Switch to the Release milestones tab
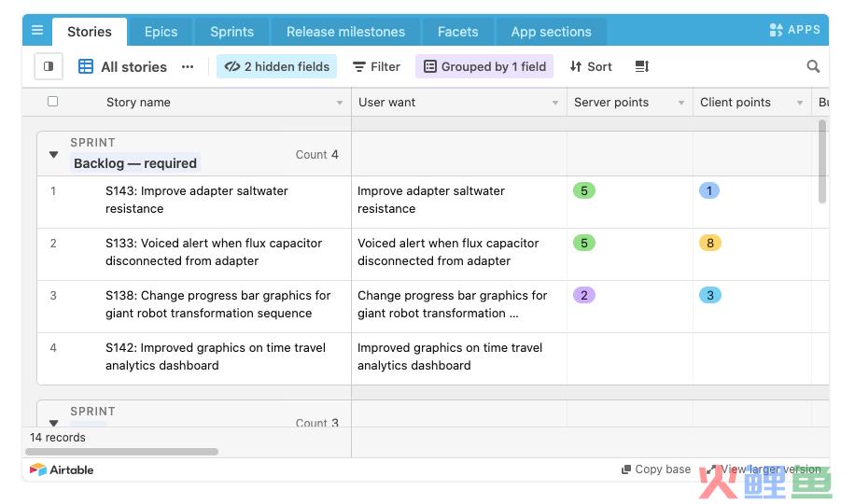Screen dimensions: 855x504 click(345, 32)
